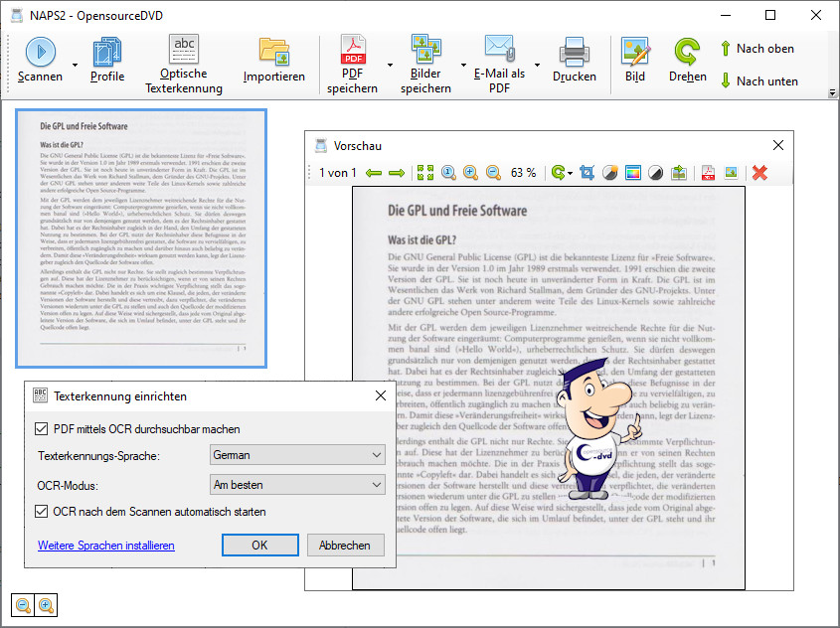Click the red delete X in the Vorschau toolbar
Viewport: 840px width, 628px height.
(x=759, y=173)
